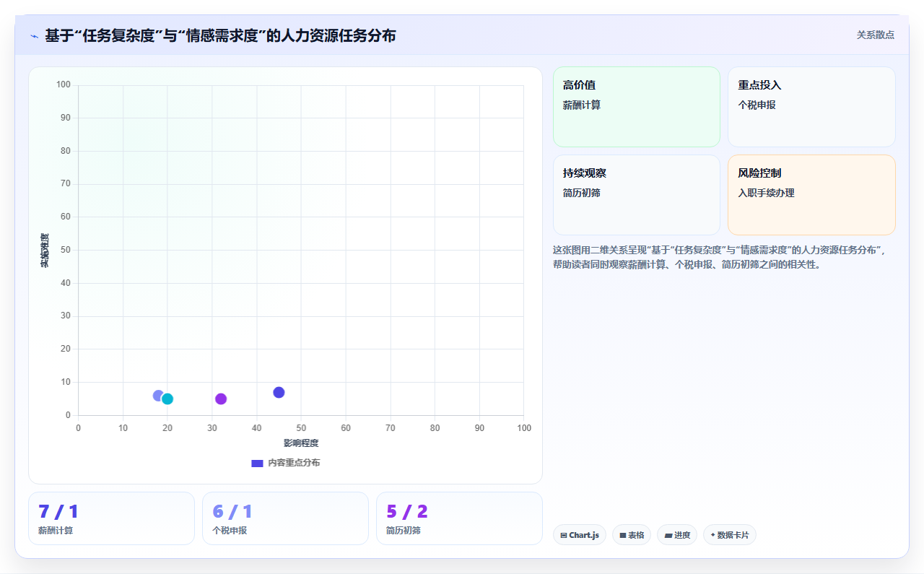Open the 重点投入 quadrant card
Viewport: 924px width, 574px height.
811,107
